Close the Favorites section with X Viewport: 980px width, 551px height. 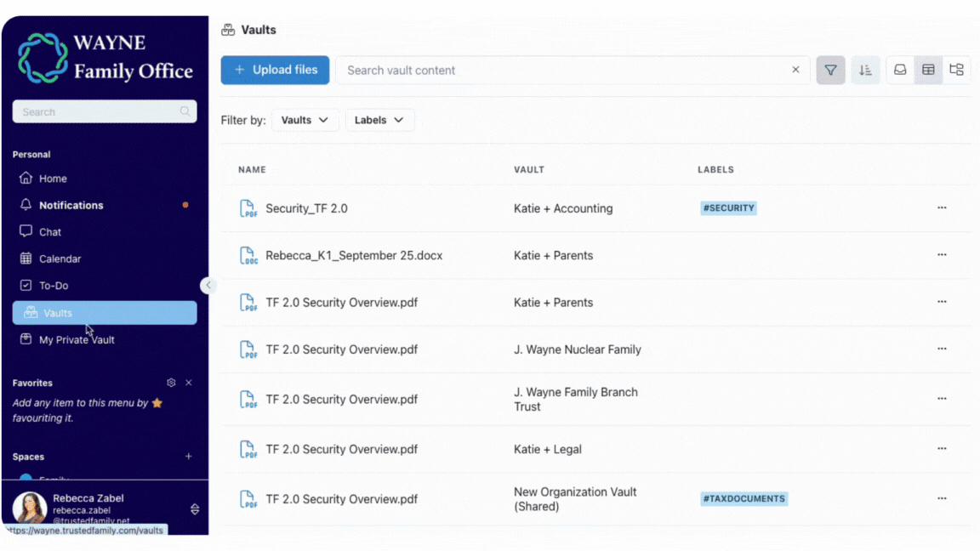189,383
